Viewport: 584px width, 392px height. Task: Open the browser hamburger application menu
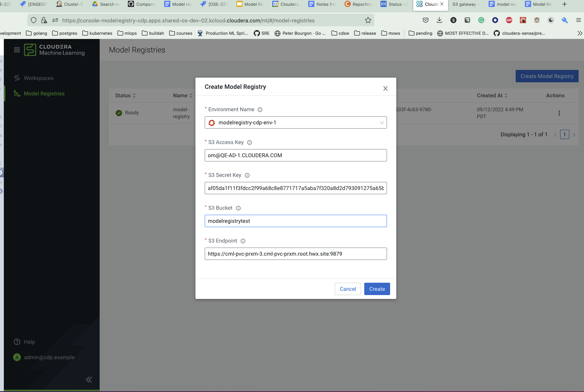tap(579, 20)
